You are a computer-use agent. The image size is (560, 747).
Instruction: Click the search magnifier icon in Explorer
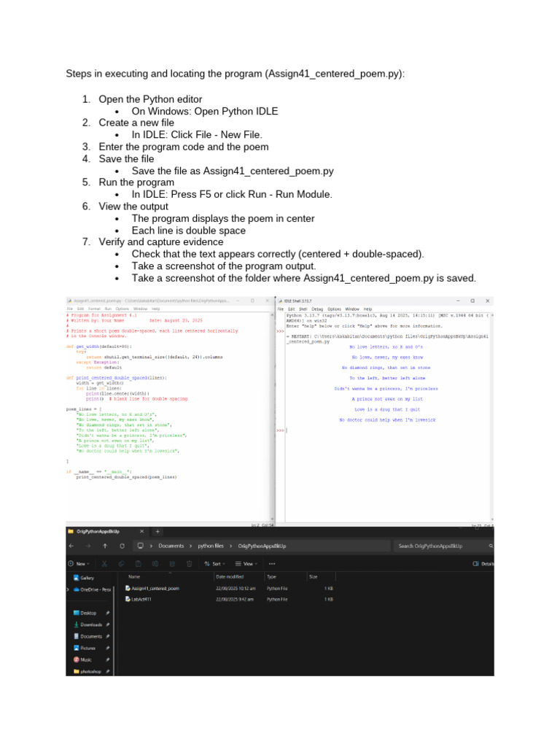(491, 546)
